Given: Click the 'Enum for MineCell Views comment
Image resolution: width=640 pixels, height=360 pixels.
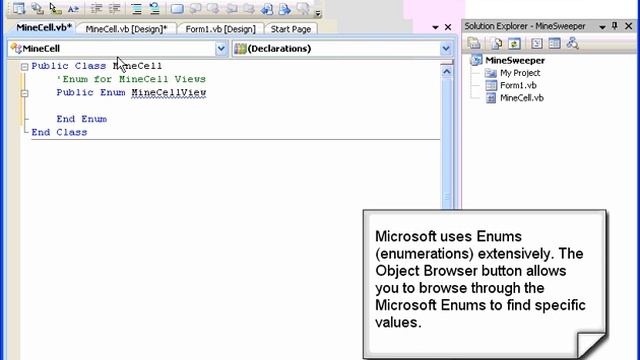Looking at the screenshot, I should click(131, 79).
